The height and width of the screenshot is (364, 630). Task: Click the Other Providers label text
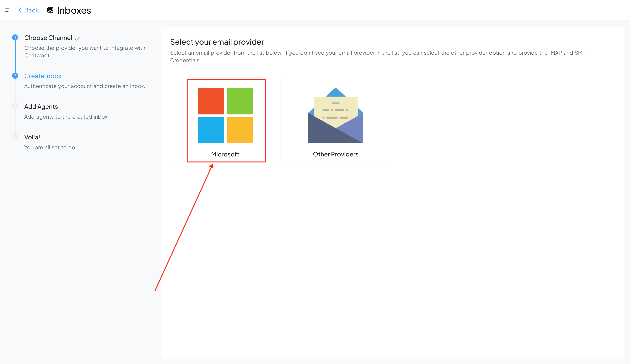click(335, 154)
